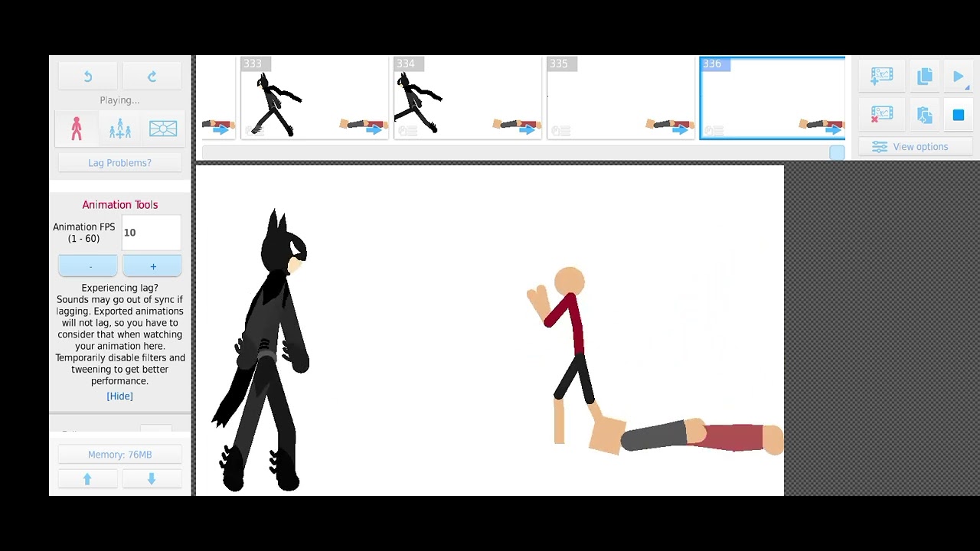The width and height of the screenshot is (980, 551).
Task: Open frame settings icon on frame 333
Action: (x=254, y=131)
